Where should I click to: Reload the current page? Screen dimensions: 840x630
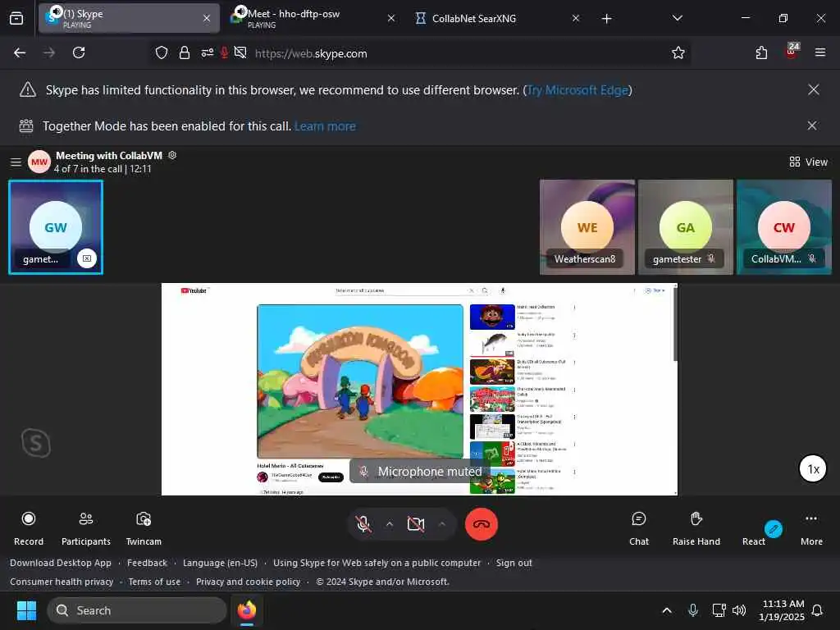coord(79,52)
